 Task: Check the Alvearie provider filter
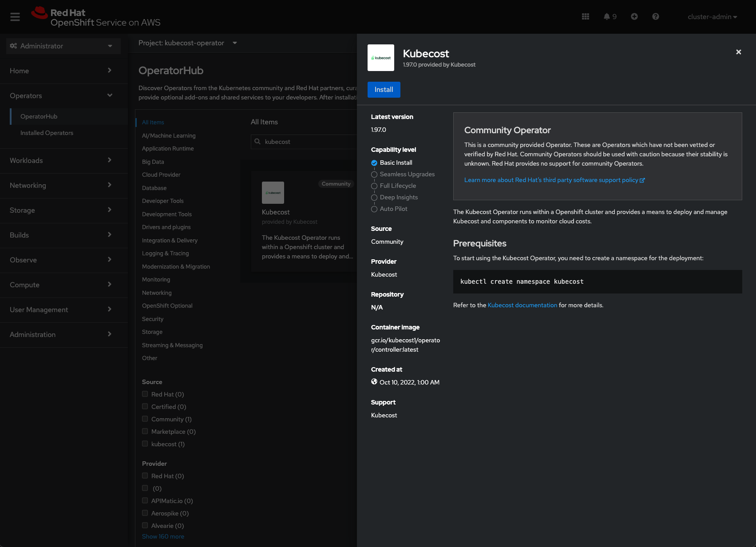click(x=145, y=525)
